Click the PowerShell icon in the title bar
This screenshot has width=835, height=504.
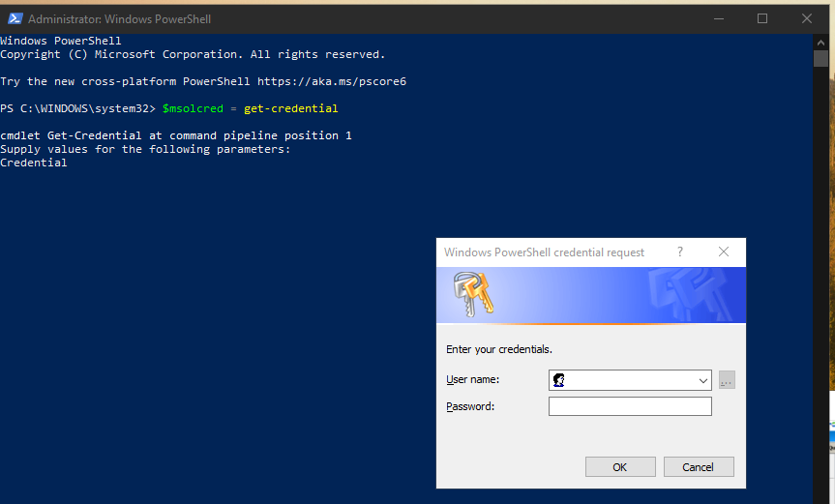pos(15,18)
